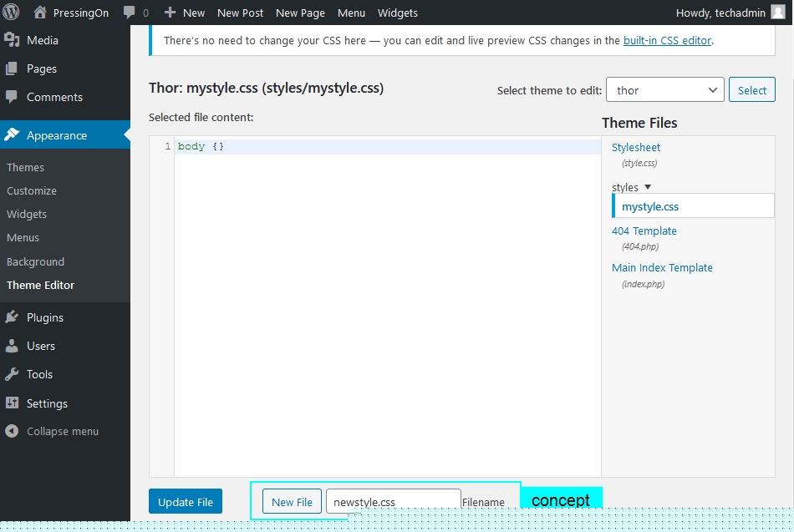Open Menus submenu item
Viewport: 794px width, 532px height.
(23, 237)
